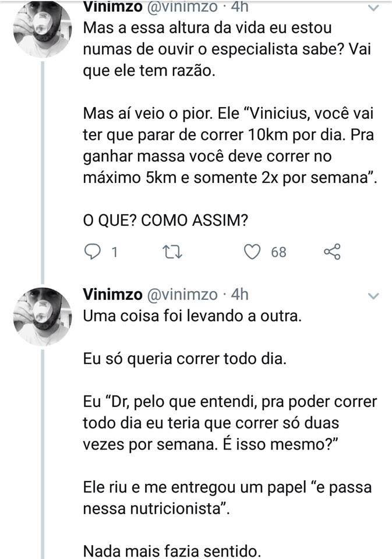Expand the top tweet's options chevron
Image resolution: width=392 pixels, height=559 pixels.
tap(373, 8)
